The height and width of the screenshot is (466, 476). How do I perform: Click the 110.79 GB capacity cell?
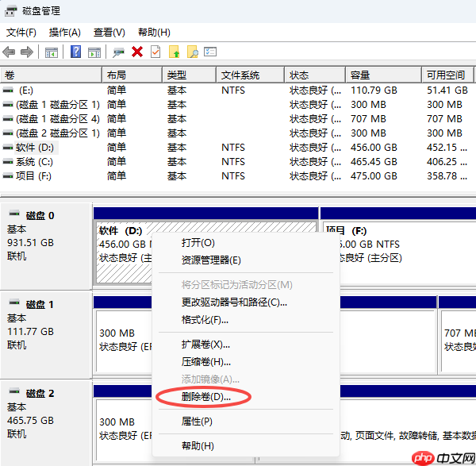(x=374, y=91)
